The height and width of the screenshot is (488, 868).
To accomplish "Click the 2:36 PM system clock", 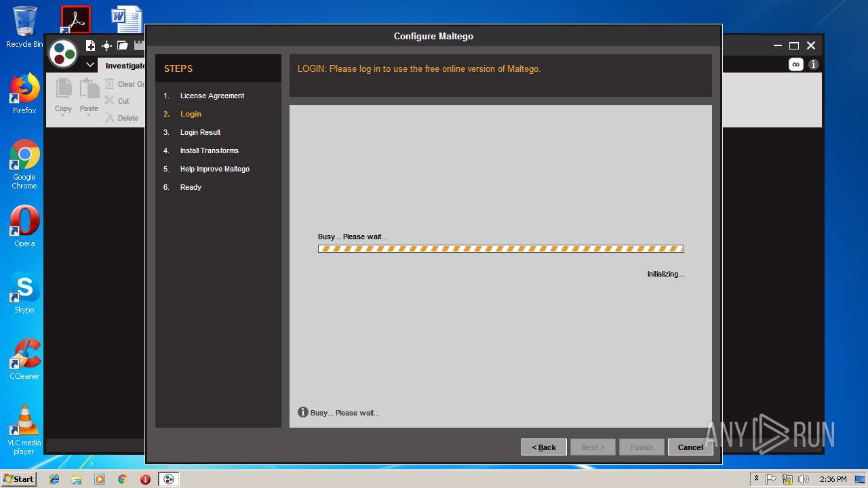I will click(833, 479).
